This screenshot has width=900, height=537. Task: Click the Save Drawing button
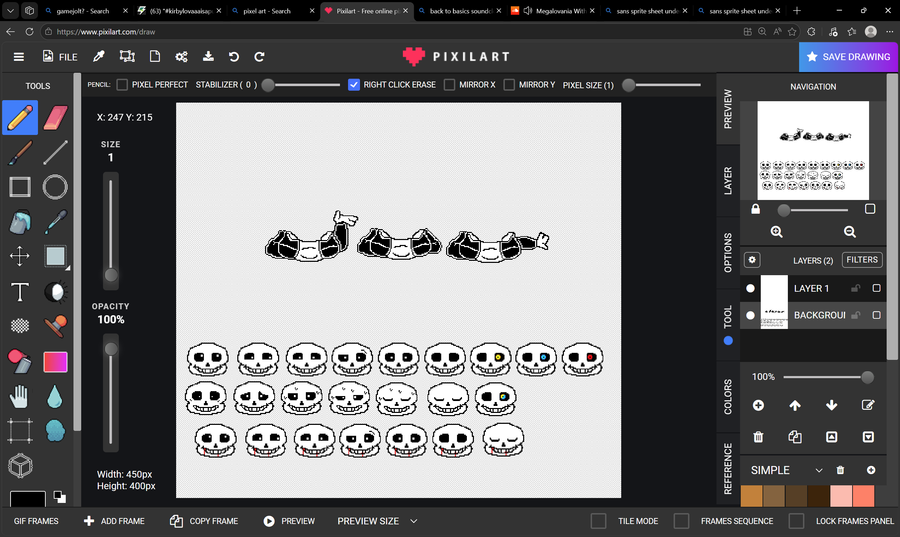click(x=849, y=57)
